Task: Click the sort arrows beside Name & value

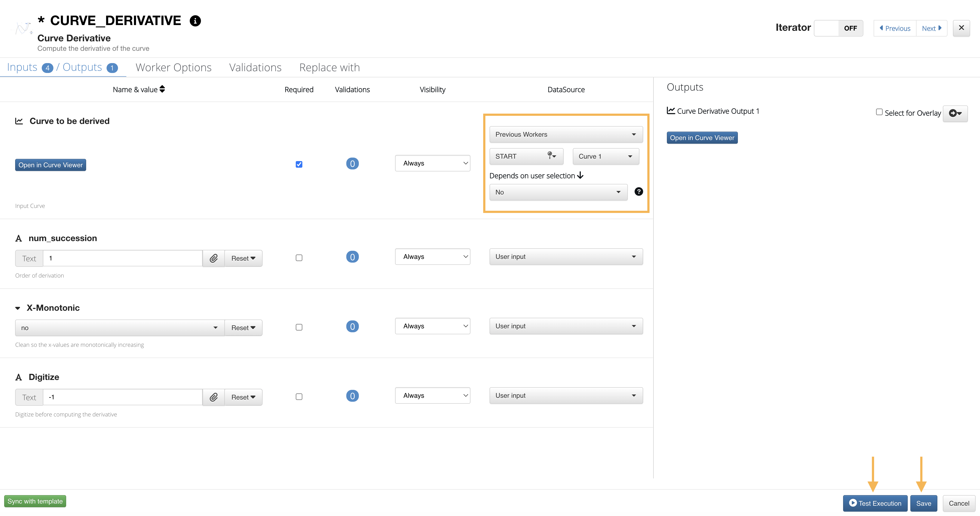Action: (162, 89)
